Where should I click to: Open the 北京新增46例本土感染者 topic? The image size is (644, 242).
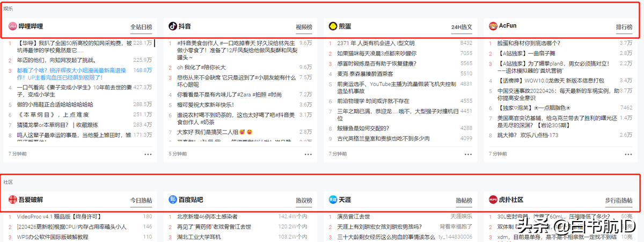click(207, 216)
